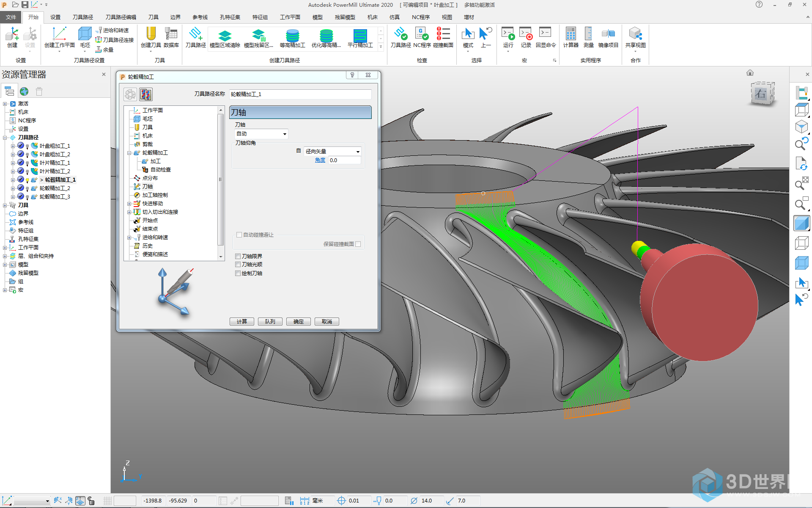Enable the 绘制刀轴 checkbox
The image size is (812, 508).
click(238, 273)
